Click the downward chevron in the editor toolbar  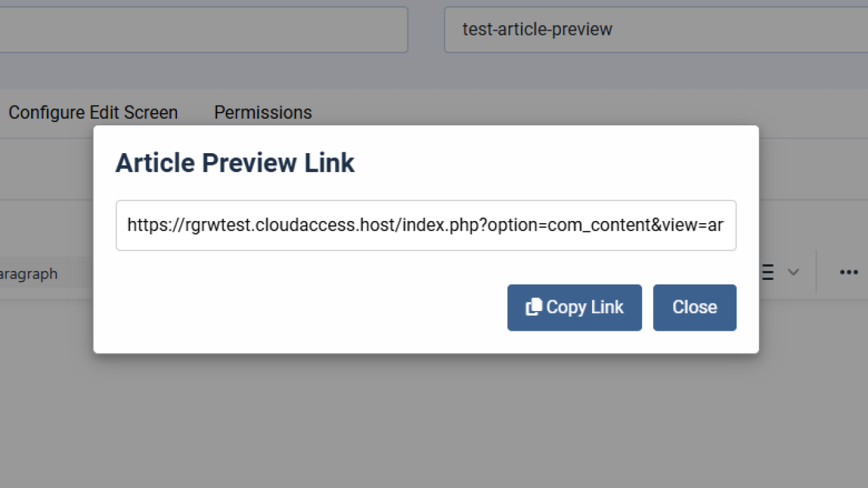tap(793, 272)
